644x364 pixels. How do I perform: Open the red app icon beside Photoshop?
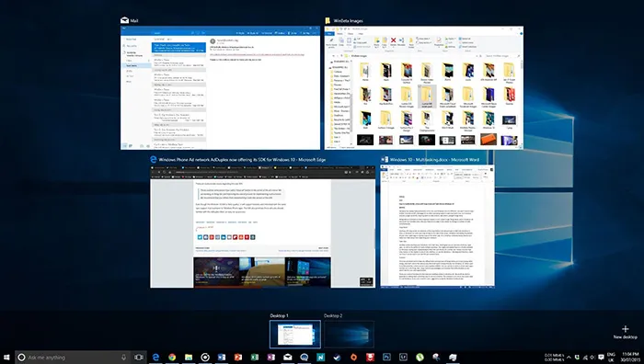point(371,357)
